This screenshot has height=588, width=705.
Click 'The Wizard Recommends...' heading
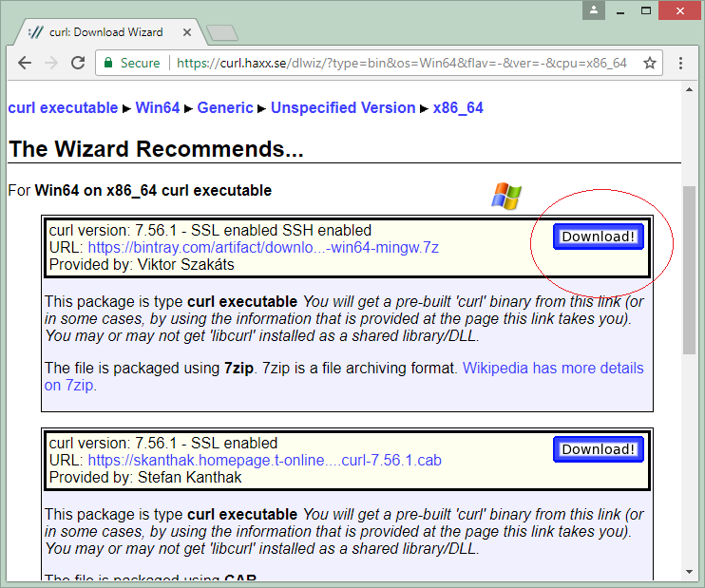point(156,149)
